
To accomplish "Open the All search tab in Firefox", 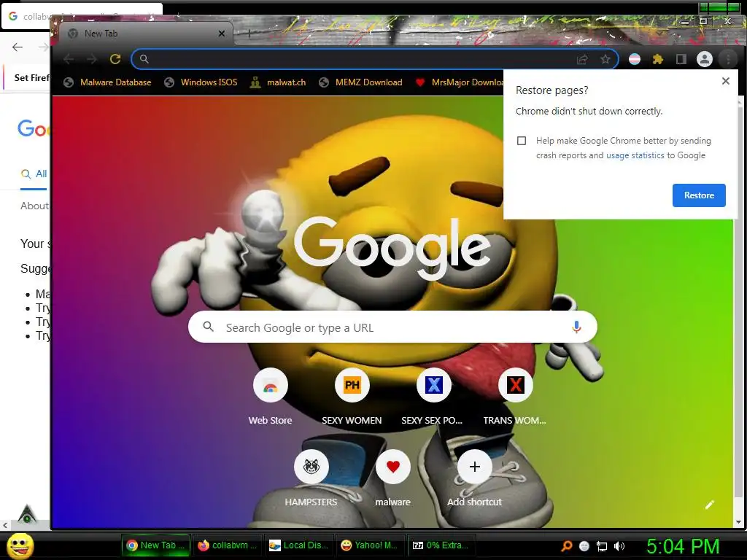I will coord(34,174).
